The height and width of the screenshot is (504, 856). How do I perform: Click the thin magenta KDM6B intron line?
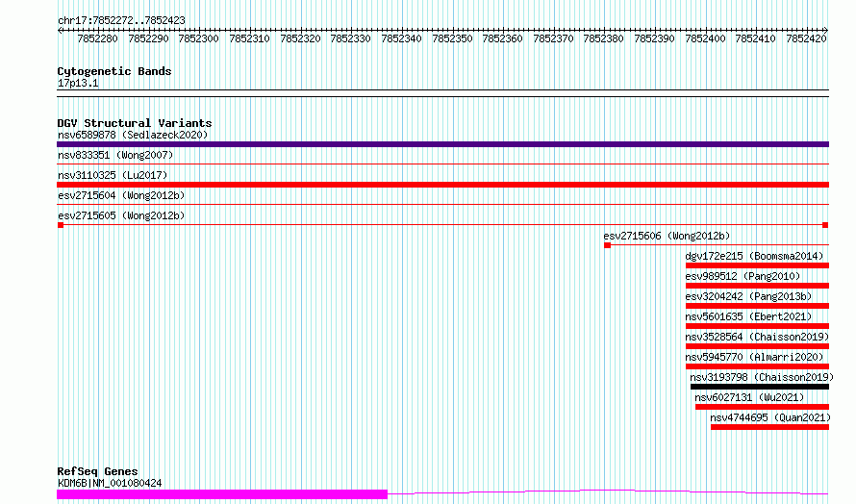pos(608,491)
